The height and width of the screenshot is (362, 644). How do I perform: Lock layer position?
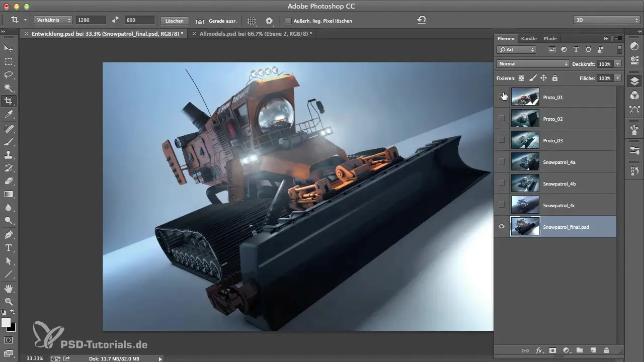pos(543,78)
